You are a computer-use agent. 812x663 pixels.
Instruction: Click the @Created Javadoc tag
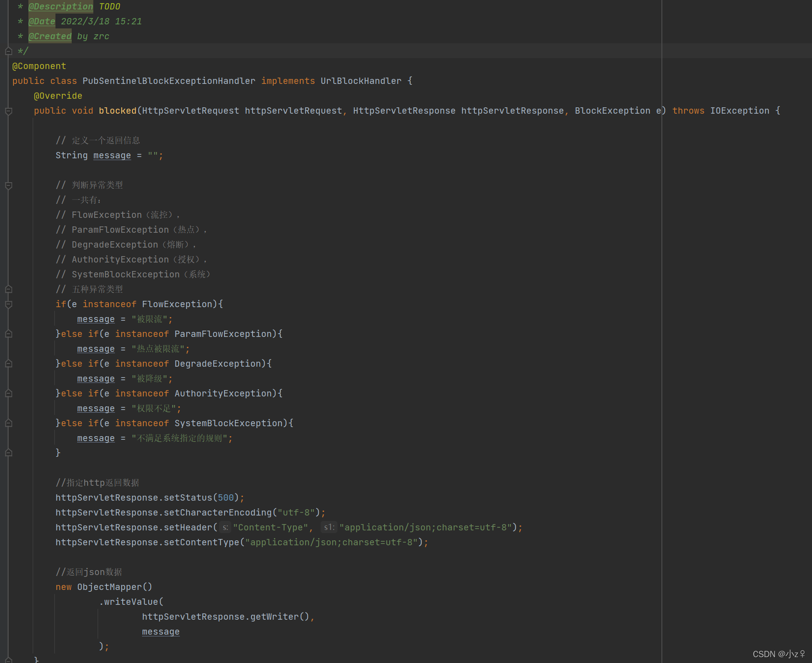coord(50,37)
